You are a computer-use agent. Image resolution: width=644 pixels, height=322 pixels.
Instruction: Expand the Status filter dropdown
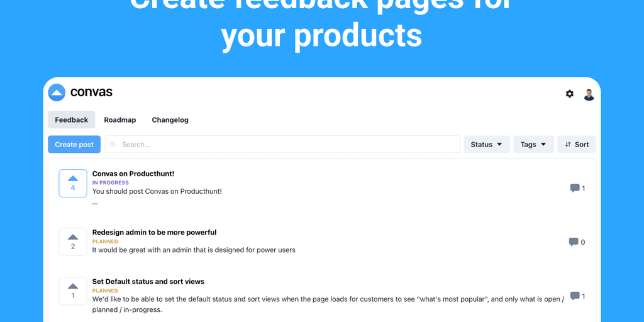click(487, 145)
